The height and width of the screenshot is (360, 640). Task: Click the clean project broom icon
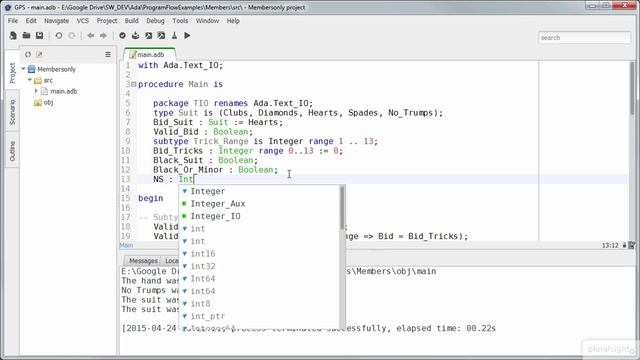click(x=175, y=36)
